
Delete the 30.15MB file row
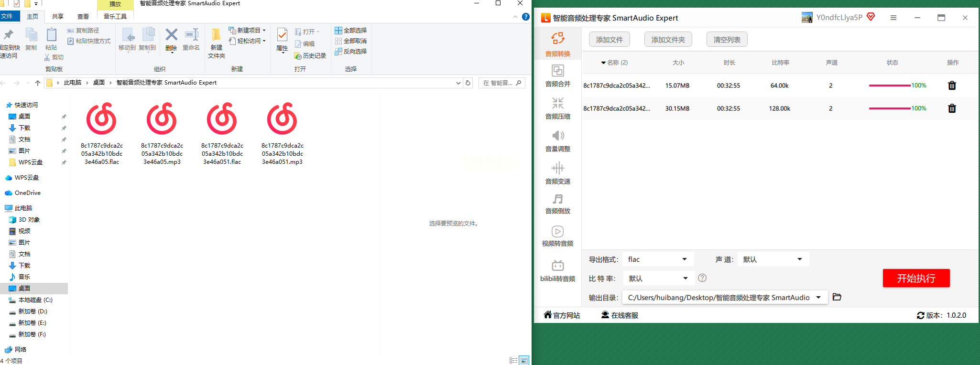[952, 108]
